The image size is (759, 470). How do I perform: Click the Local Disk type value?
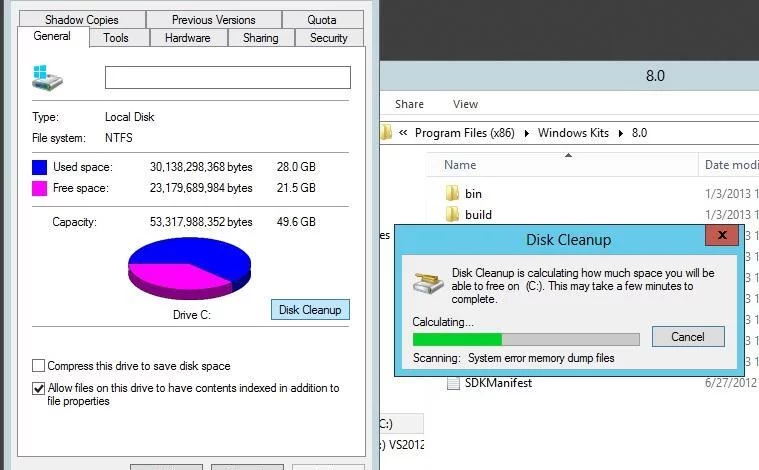(x=129, y=117)
